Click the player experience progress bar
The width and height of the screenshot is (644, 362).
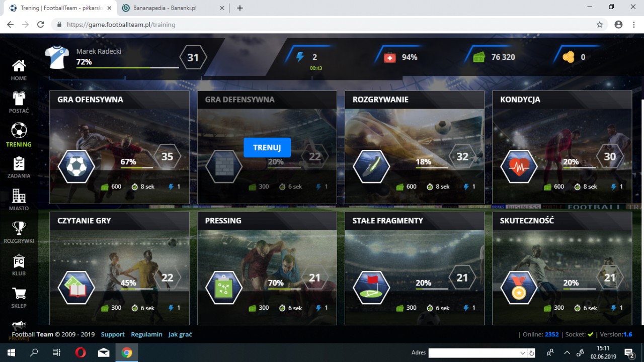[127, 67]
